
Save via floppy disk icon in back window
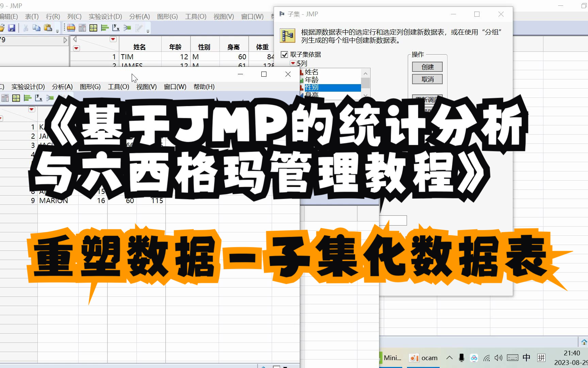(x=12, y=28)
